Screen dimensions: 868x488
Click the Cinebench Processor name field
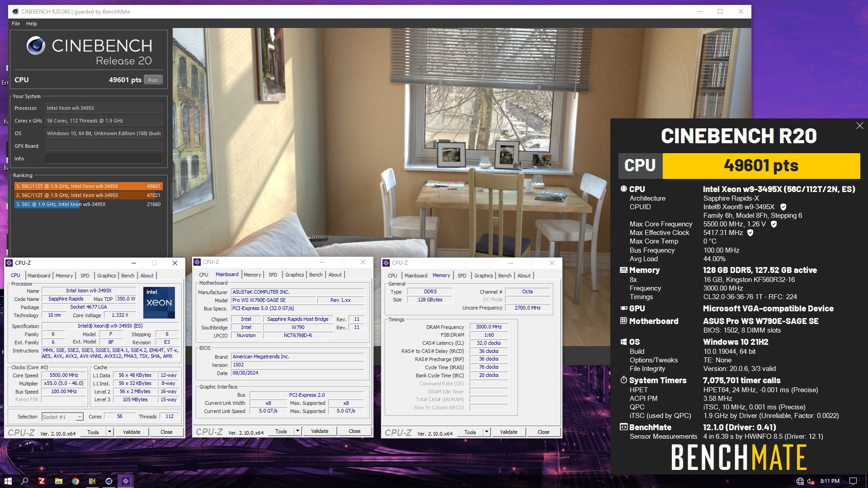click(x=104, y=108)
